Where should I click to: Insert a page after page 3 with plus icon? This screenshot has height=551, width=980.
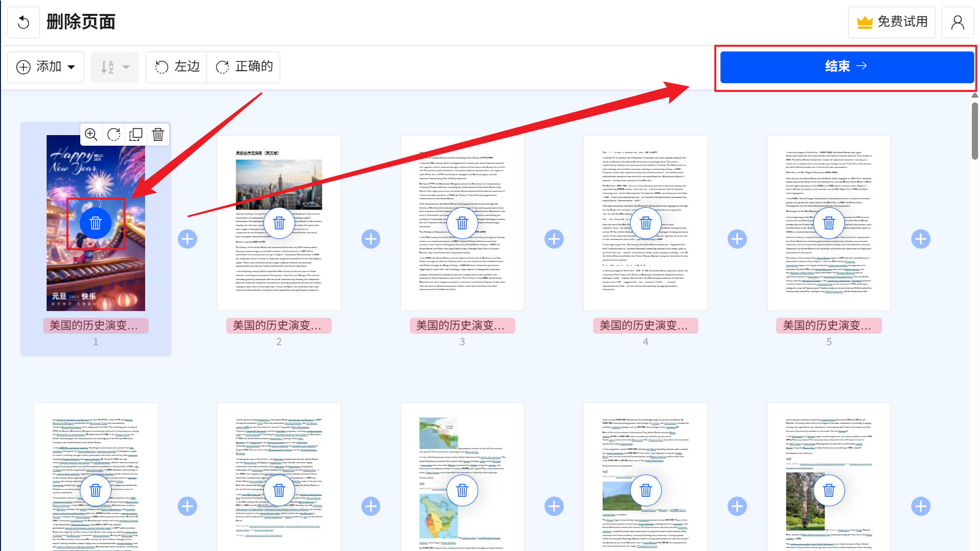point(554,238)
